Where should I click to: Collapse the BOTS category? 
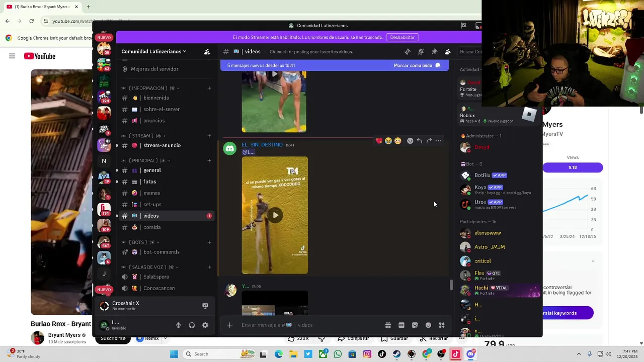pos(140,242)
